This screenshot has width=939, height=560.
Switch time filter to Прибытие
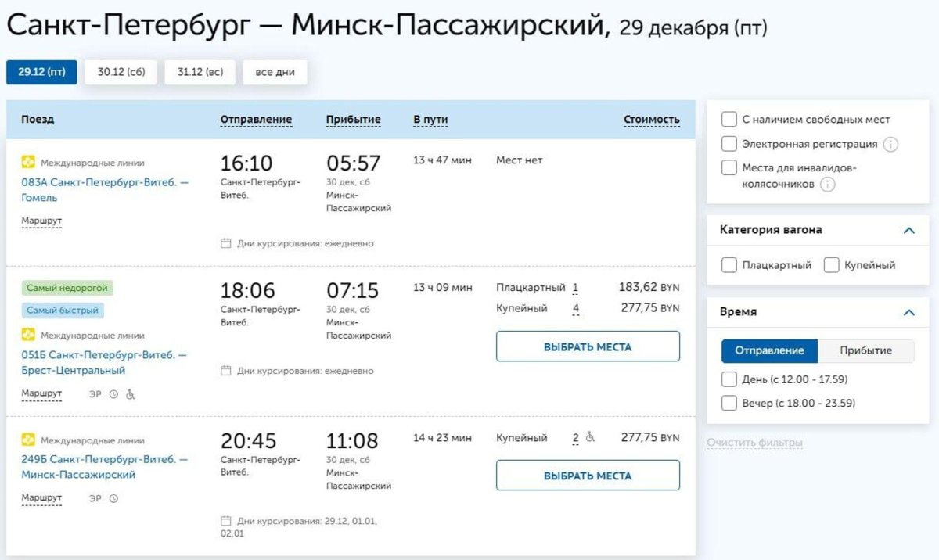865,350
